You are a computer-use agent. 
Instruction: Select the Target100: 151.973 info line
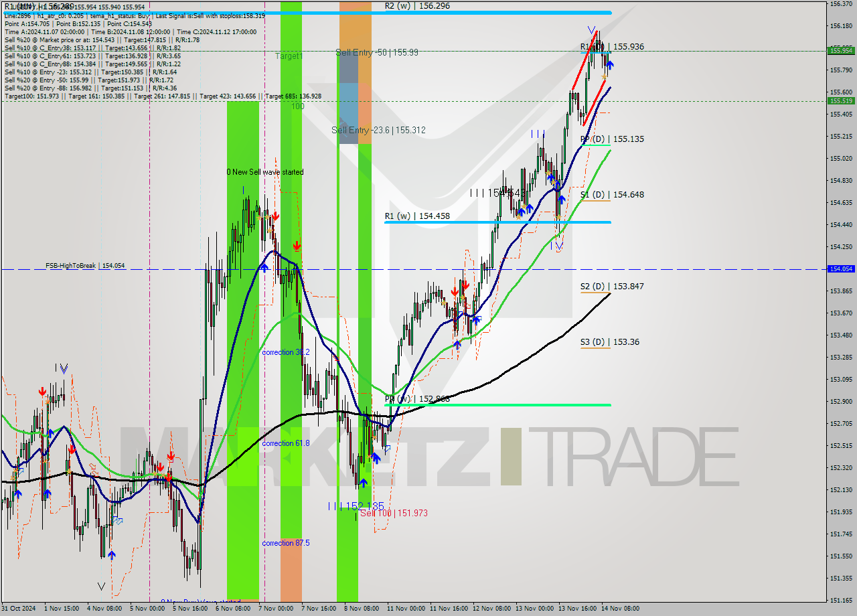tap(163, 96)
